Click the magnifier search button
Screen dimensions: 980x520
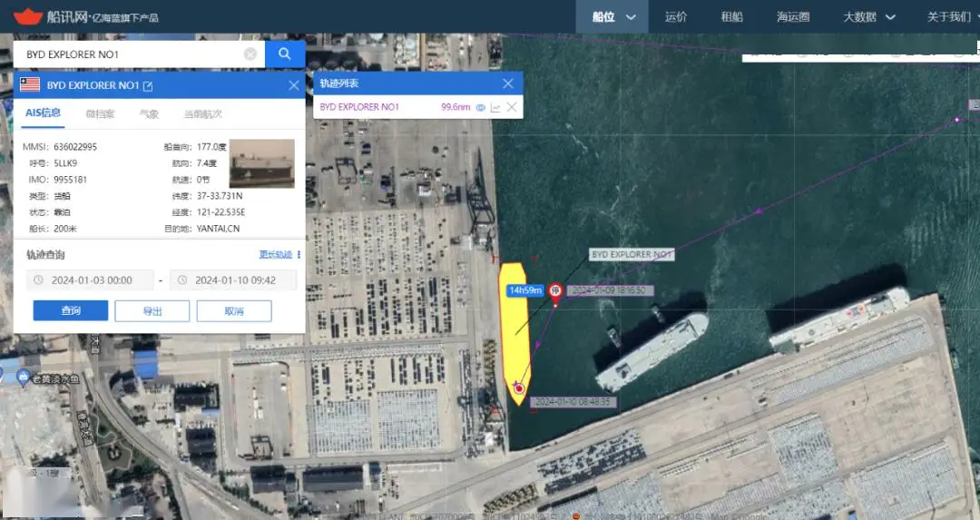coord(285,54)
